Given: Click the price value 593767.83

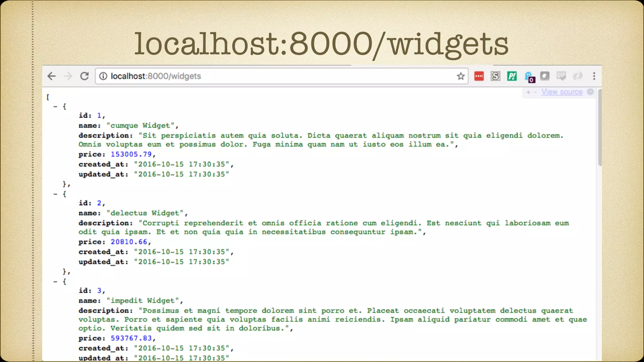Looking at the screenshot, I should tap(131, 338).
